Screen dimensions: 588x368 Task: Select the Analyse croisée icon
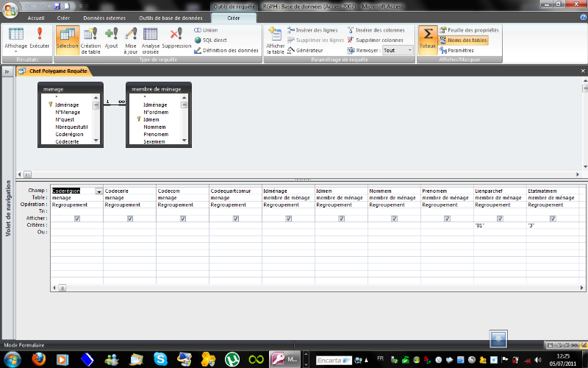151,37
